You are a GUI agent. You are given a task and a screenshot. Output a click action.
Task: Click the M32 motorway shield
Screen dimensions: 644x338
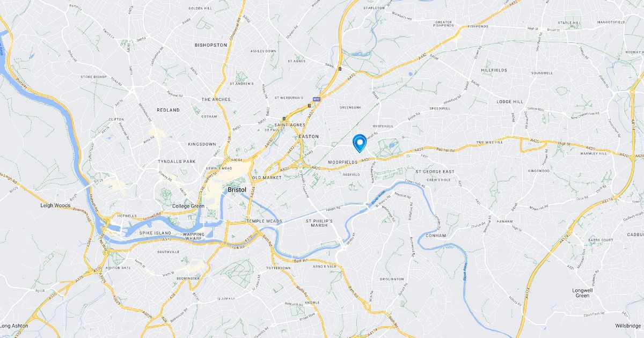[x=317, y=98]
